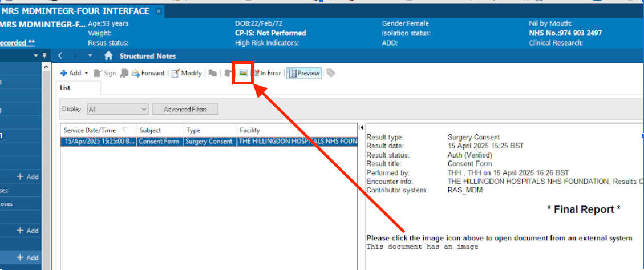Click the copy documents icon after Modify
Image resolution: width=644 pixels, height=270 pixels.
pyautogui.click(x=212, y=73)
